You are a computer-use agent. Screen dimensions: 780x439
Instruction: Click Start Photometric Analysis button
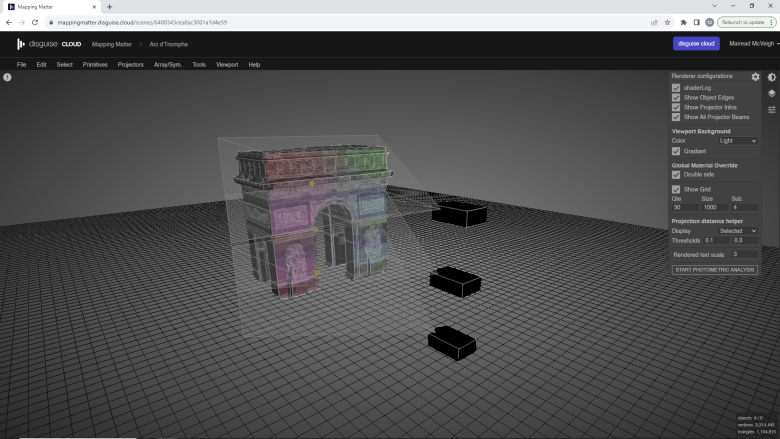[x=715, y=270]
